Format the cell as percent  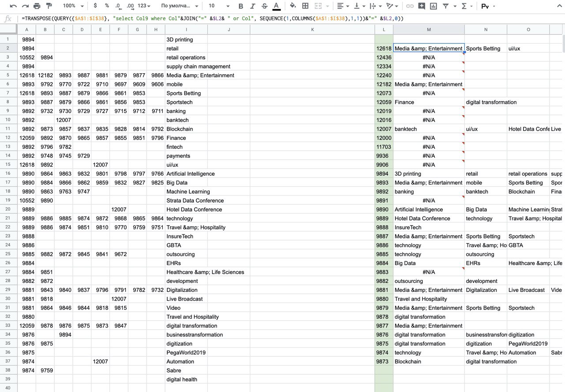[x=107, y=6]
